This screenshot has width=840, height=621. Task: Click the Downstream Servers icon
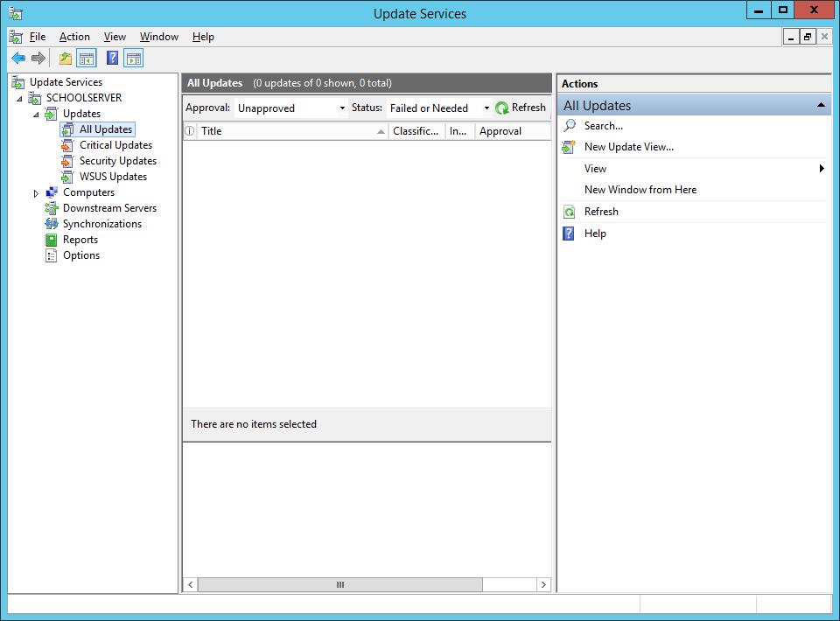(52, 207)
